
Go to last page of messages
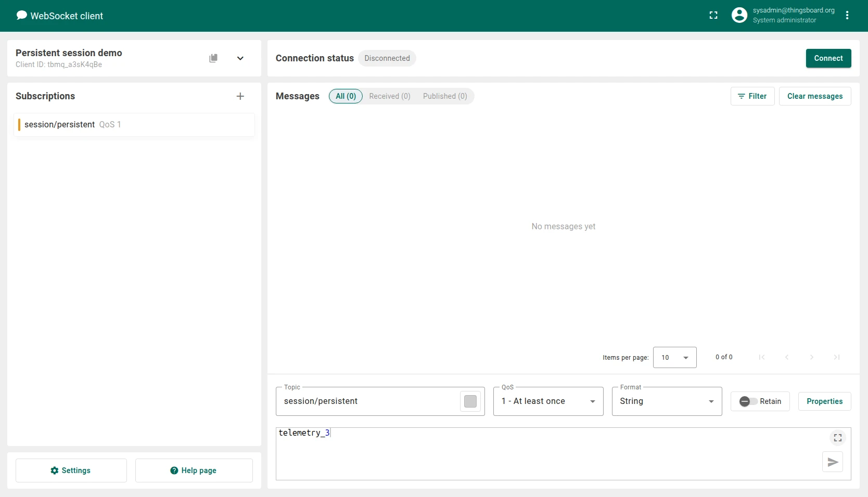point(837,357)
